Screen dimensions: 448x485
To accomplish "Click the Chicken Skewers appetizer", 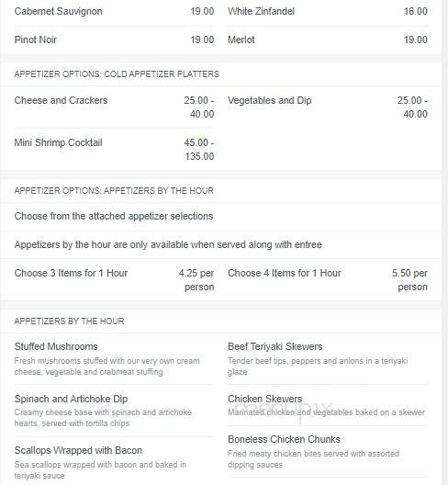I will [x=265, y=399].
